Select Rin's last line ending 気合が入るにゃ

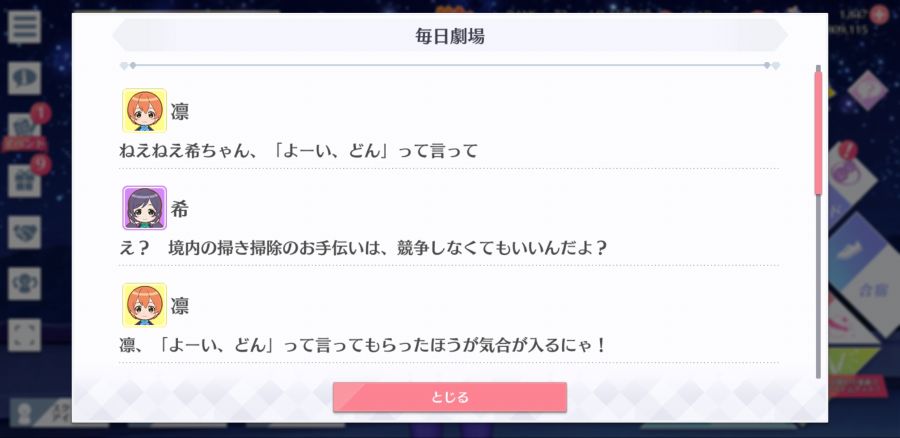pos(363,346)
